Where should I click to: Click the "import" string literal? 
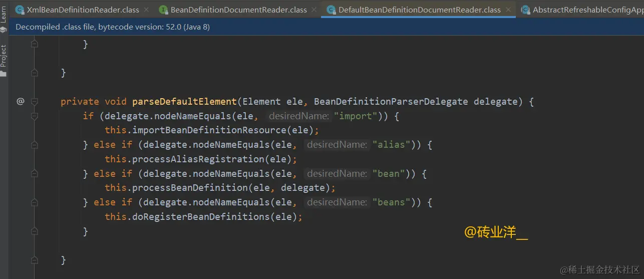pyautogui.click(x=355, y=116)
